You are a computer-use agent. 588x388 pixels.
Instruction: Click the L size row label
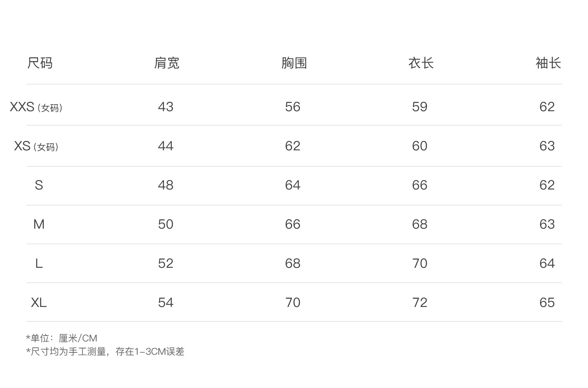point(39,263)
